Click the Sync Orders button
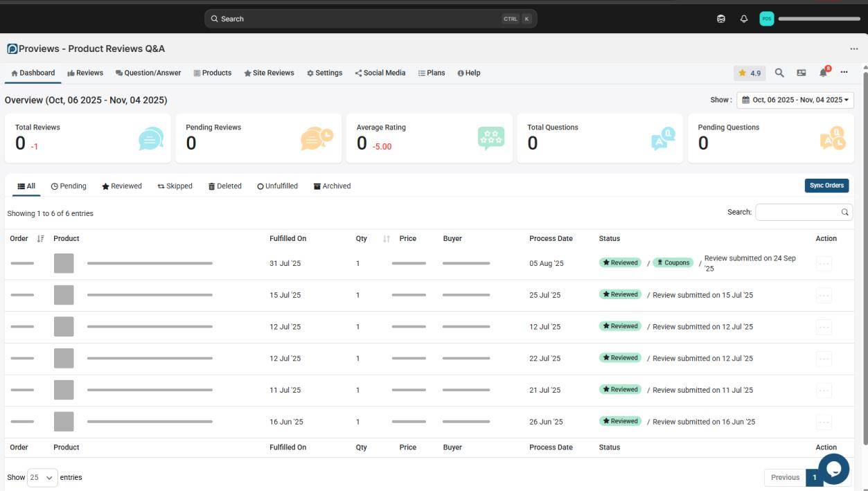The width and height of the screenshot is (868, 491). 826,186
